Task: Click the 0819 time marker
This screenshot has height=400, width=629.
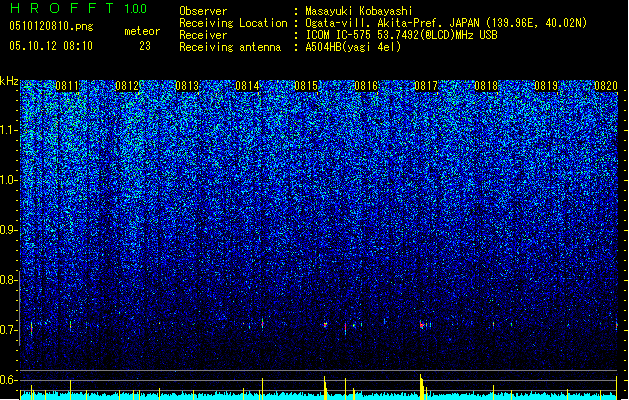Action: point(546,86)
